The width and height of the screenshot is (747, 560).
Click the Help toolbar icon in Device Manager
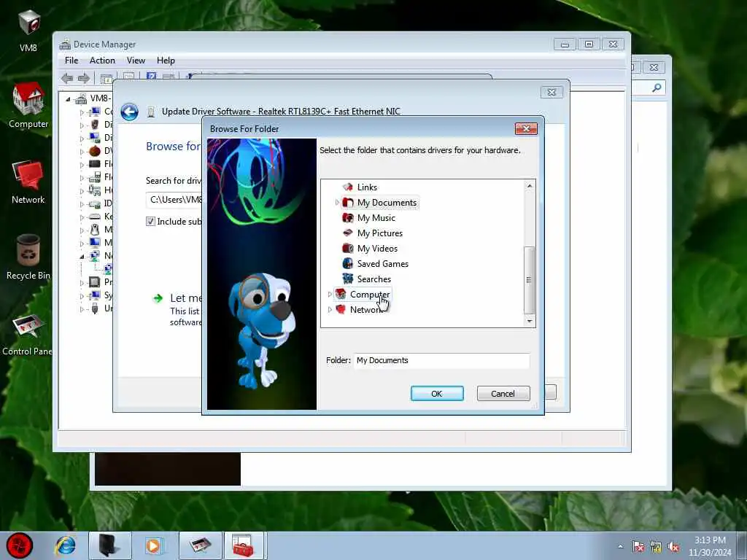[x=152, y=77]
